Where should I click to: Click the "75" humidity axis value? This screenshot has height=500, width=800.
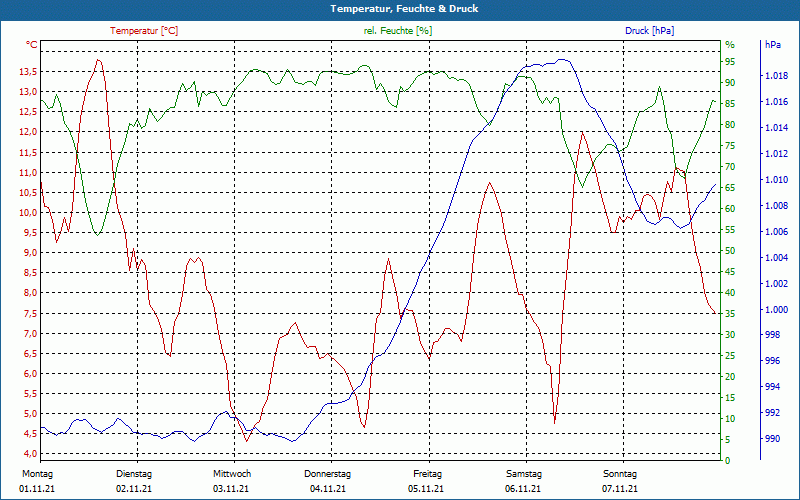point(730,146)
